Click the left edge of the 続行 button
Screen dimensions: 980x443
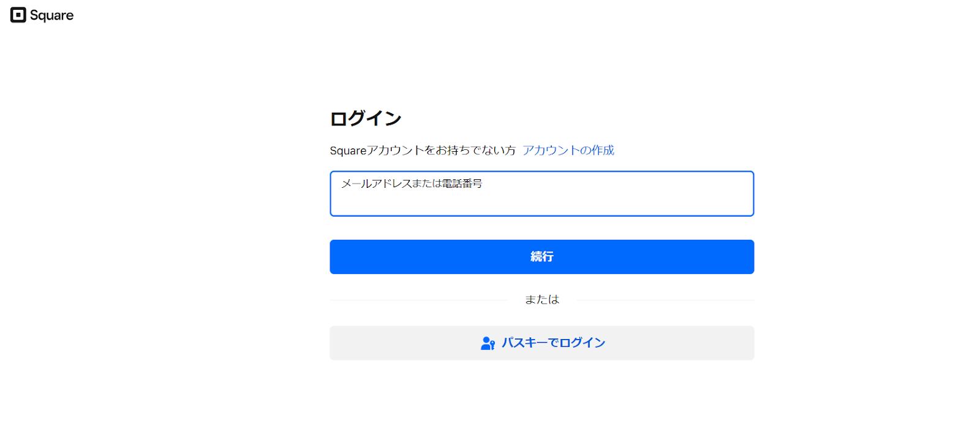coord(343,257)
